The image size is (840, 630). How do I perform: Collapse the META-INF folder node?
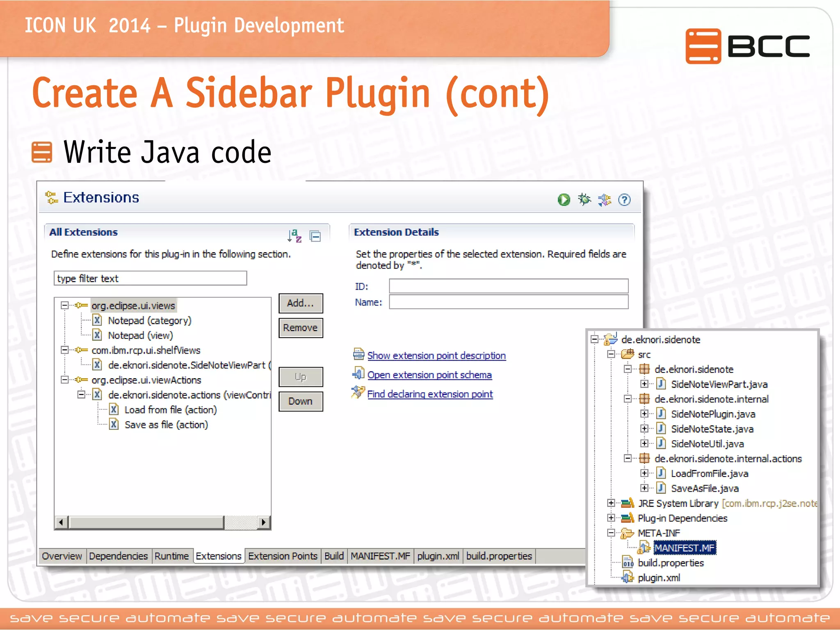(611, 533)
